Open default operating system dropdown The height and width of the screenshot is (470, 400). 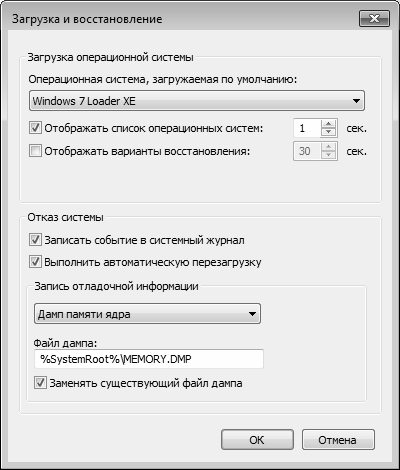[197, 100]
